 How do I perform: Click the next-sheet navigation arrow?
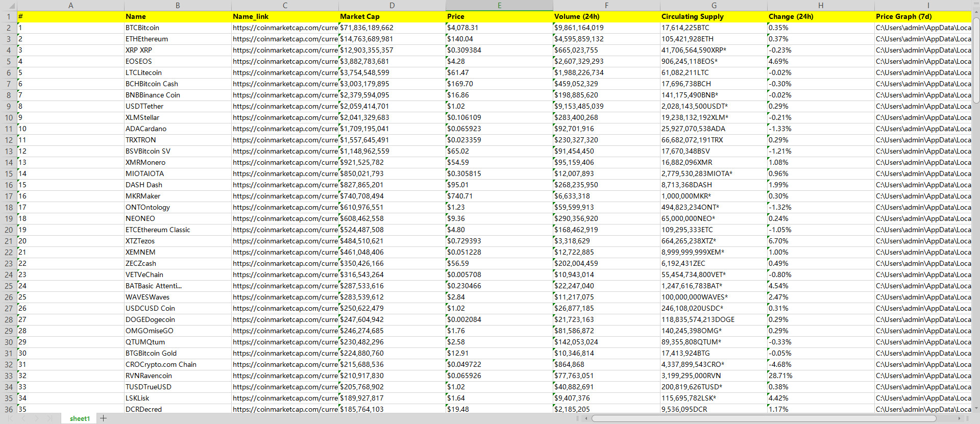[x=37, y=418]
